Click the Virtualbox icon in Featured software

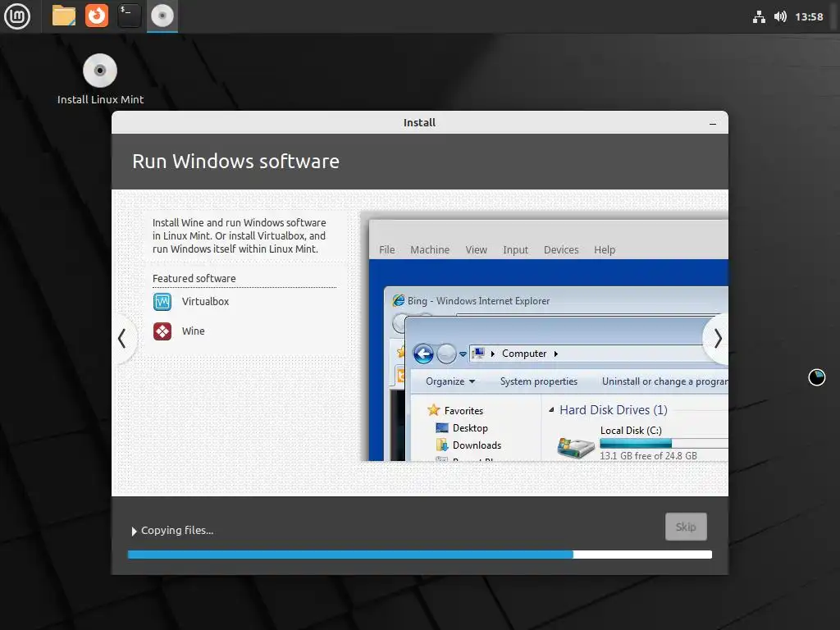162,302
